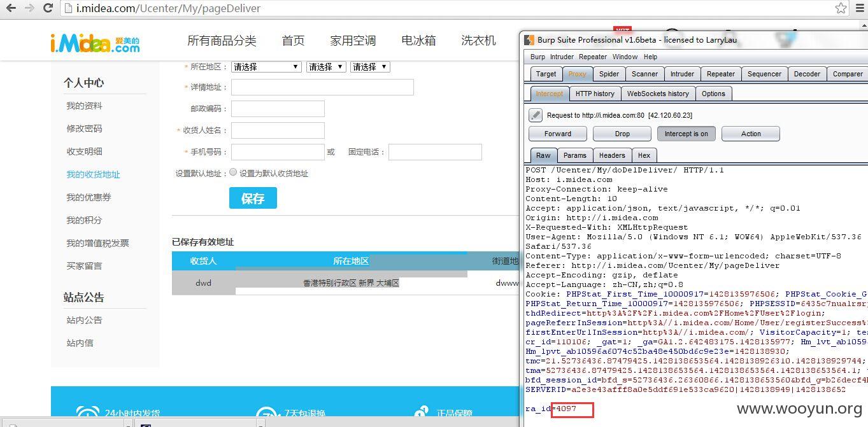
Task: Select the Proxy tab
Action: tap(577, 74)
